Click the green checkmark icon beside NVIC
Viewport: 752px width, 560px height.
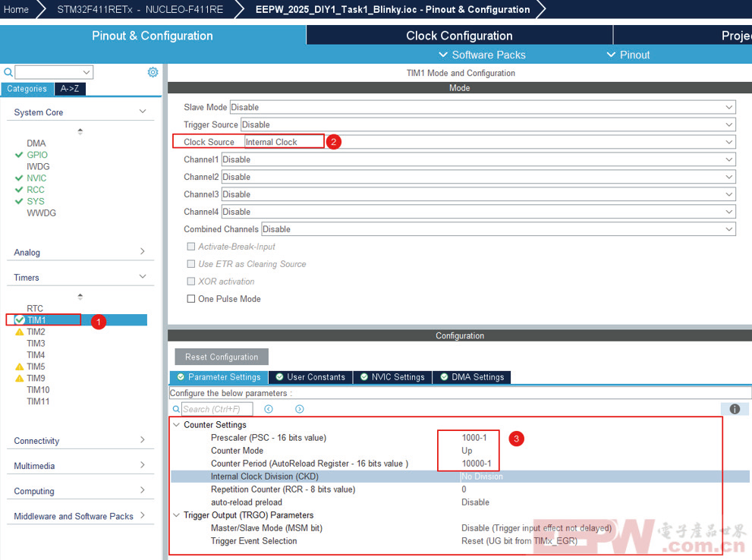19,178
